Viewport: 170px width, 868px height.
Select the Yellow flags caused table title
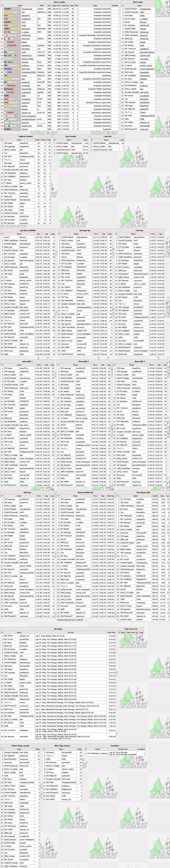coord(20,746)
